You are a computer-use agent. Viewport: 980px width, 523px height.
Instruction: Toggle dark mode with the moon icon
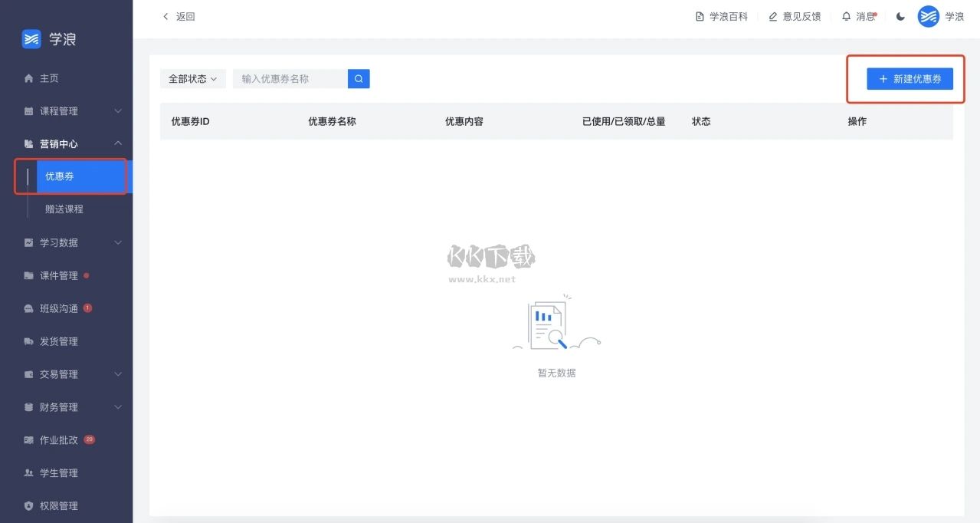[x=900, y=16]
